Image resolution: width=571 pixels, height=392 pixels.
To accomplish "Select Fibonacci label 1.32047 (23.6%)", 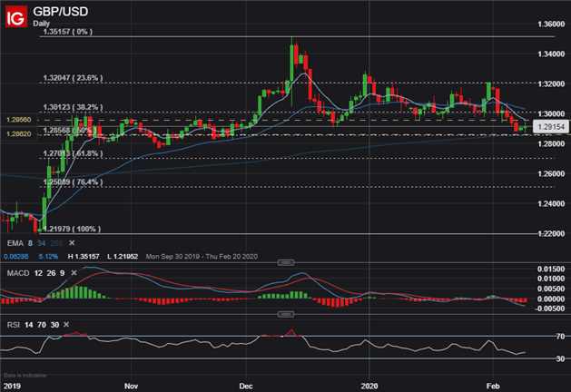I will coord(73,78).
